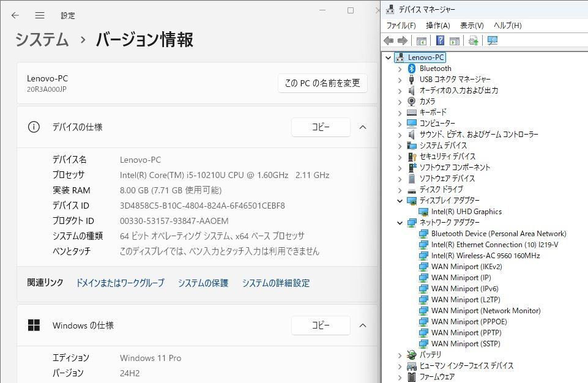Expand the Bluetooth category in Device Manager
Image resolution: width=588 pixels, height=383 pixels.
point(400,69)
